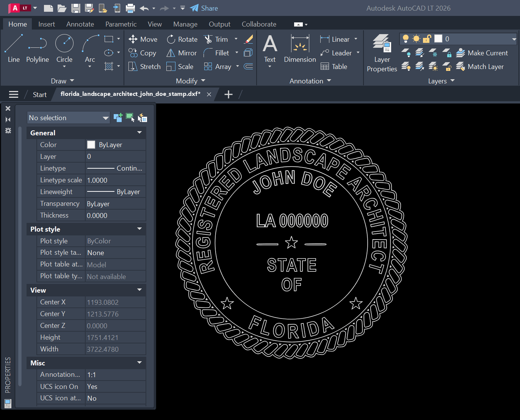This screenshot has height=420, width=520.
Task: Select the Arc tool
Action: pos(90,49)
